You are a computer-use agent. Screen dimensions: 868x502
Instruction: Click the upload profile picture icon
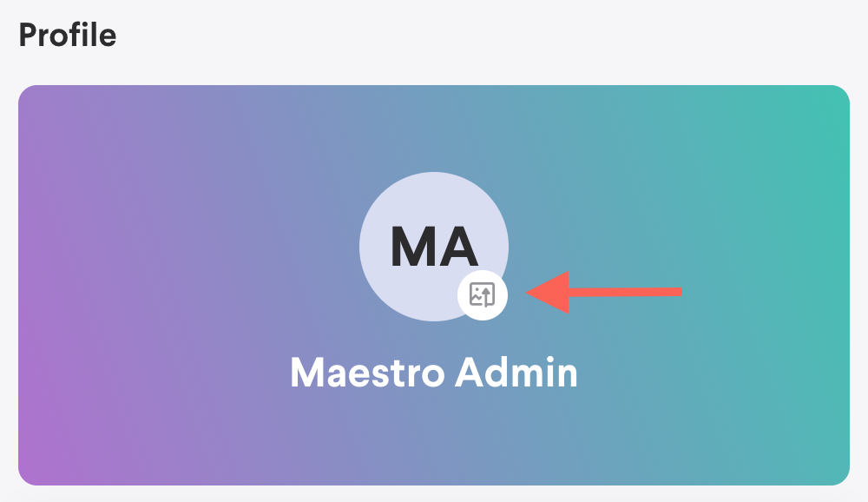(482, 294)
